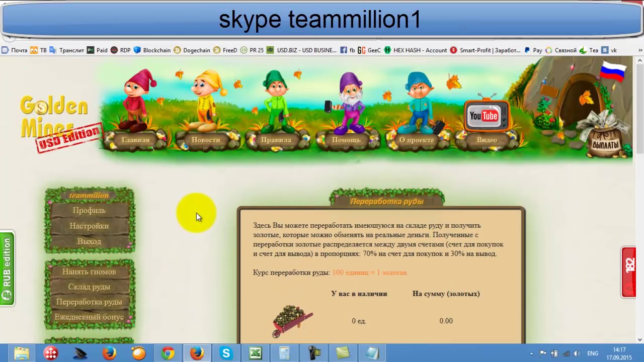644x362 pixels.
Task: Click the ore wheelbarrow image
Action: click(293, 321)
